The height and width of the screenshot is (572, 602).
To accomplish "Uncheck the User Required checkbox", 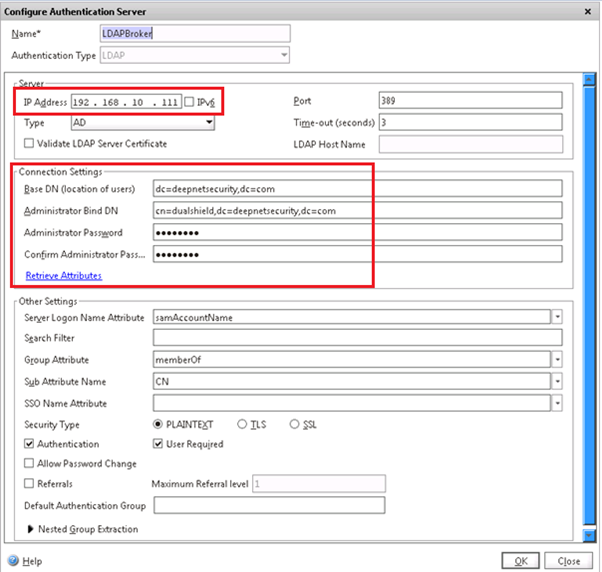I will pyautogui.click(x=157, y=444).
